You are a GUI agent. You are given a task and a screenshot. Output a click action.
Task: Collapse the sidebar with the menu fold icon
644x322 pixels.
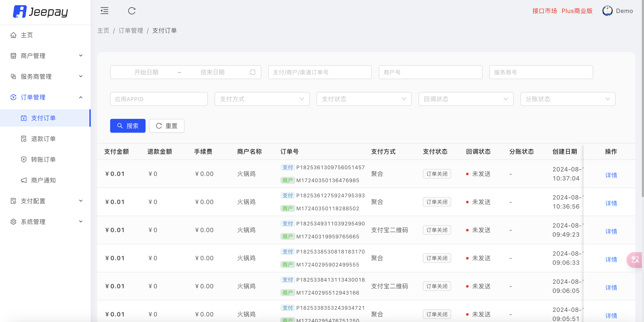[104, 11]
